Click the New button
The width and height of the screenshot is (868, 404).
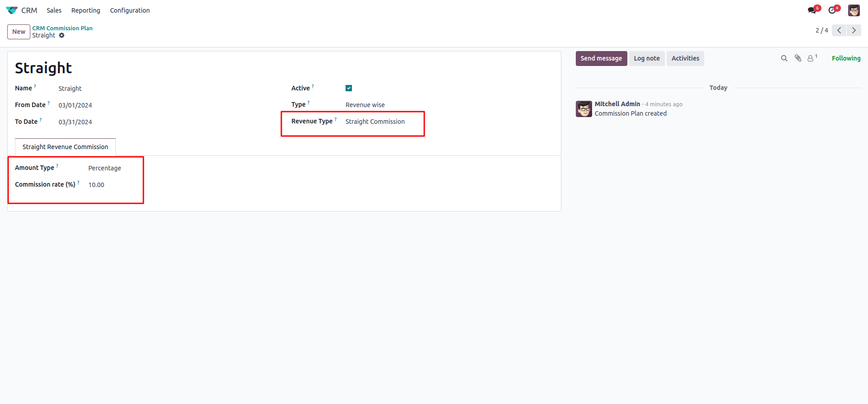(x=19, y=32)
